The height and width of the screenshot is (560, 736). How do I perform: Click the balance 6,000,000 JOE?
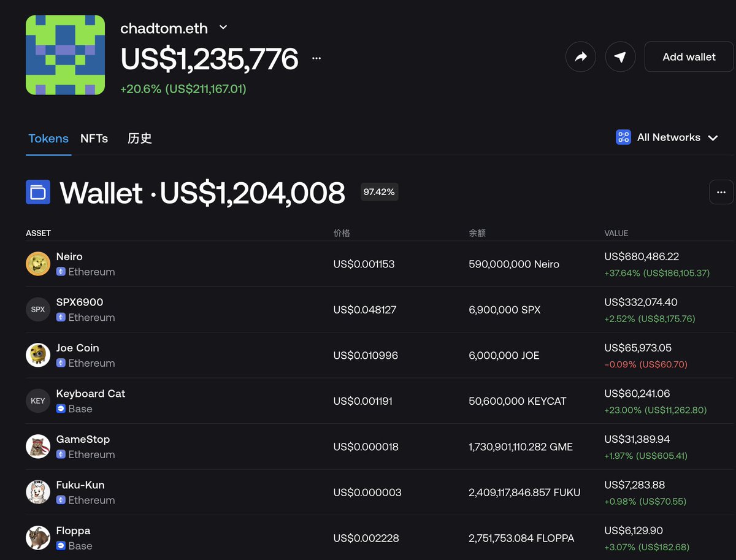(x=504, y=356)
